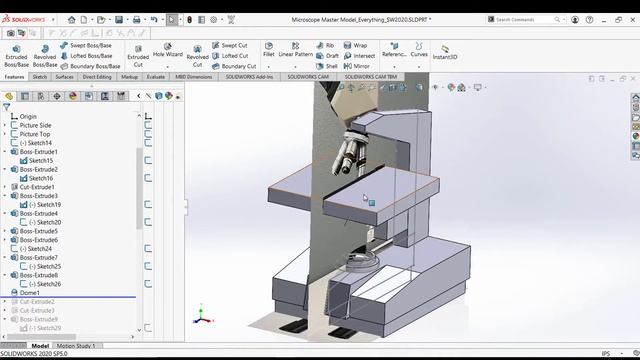This screenshot has width=640, height=360.
Task: Open the Help question mark icon
Action: 589,20
